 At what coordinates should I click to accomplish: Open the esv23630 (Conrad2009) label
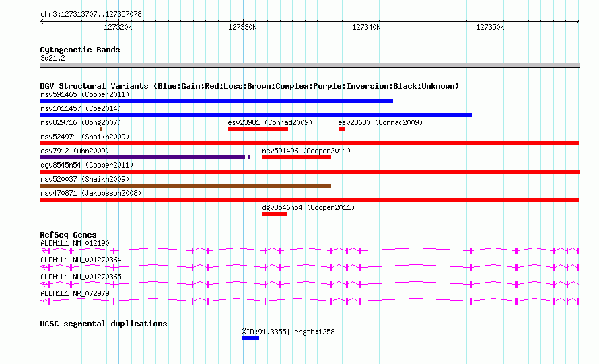coord(380,122)
